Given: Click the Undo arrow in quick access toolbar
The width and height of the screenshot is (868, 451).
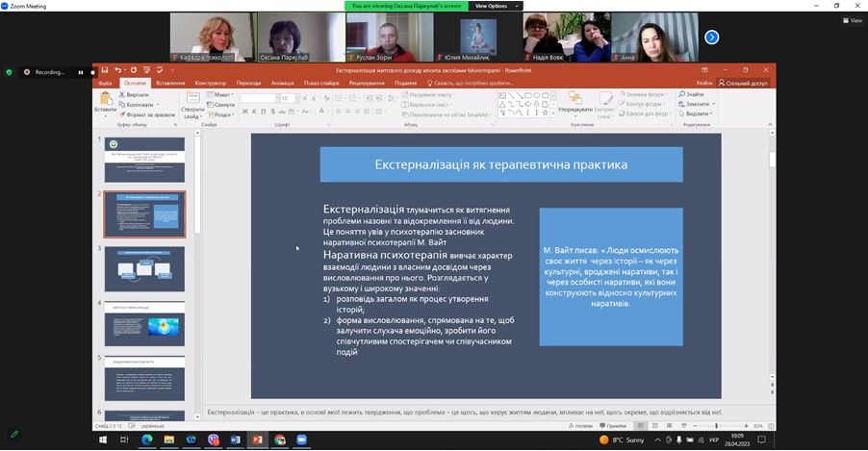Looking at the screenshot, I should click(117, 70).
